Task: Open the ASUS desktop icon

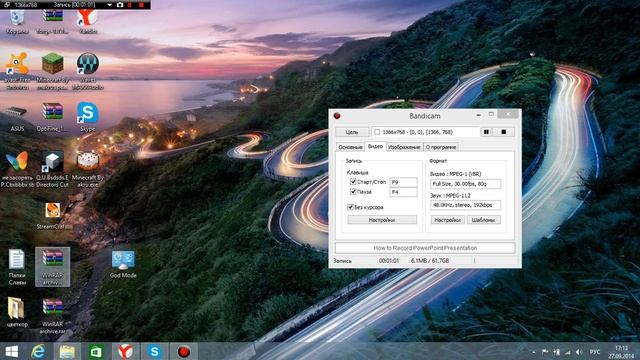Action: coord(17,118)
